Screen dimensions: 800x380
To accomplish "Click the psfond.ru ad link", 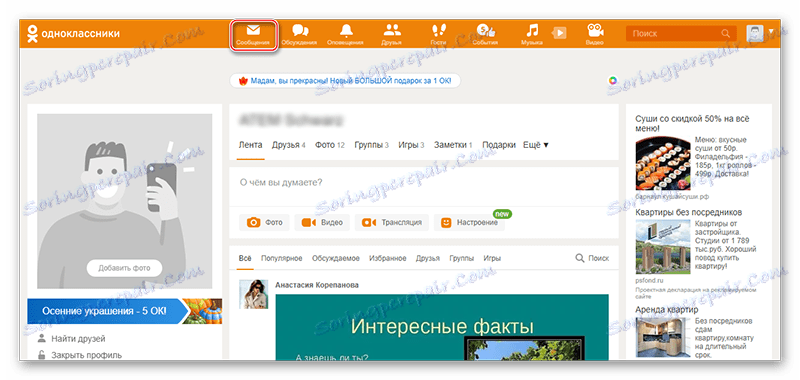I will point(648,280).
